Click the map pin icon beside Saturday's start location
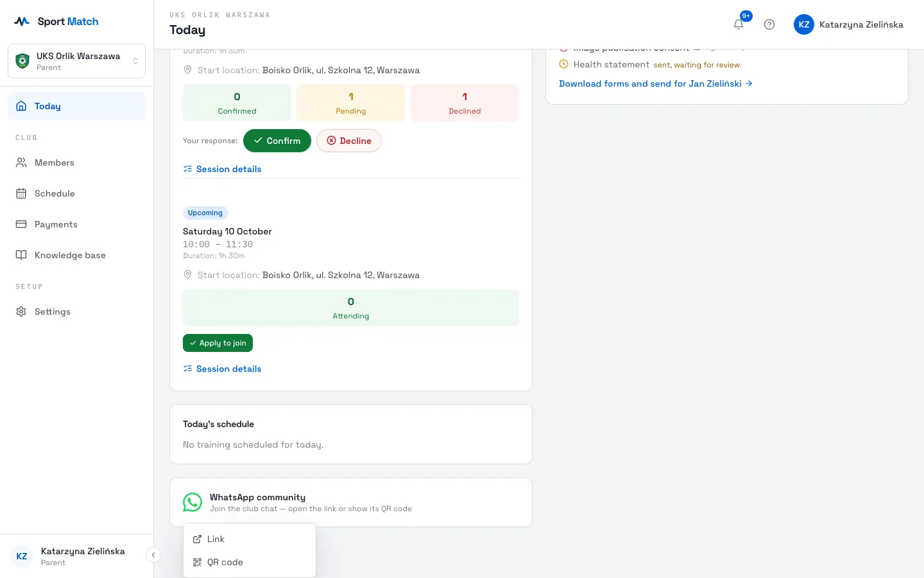Viewport: 924px width, 578px height. 188,275
